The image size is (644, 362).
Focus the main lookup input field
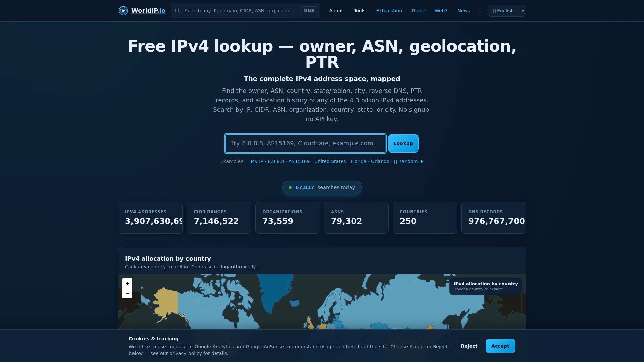305,143
